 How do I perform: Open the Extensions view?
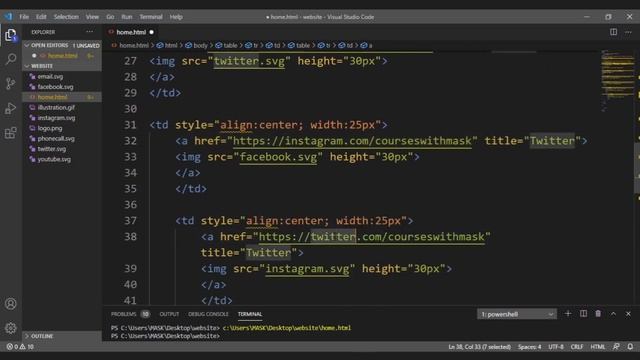point(11,133)
